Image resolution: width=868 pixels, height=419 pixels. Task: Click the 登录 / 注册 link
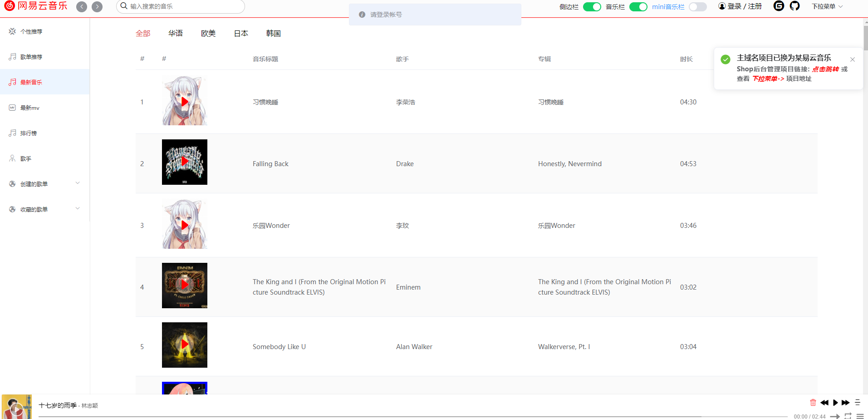[x=745, y=6]
